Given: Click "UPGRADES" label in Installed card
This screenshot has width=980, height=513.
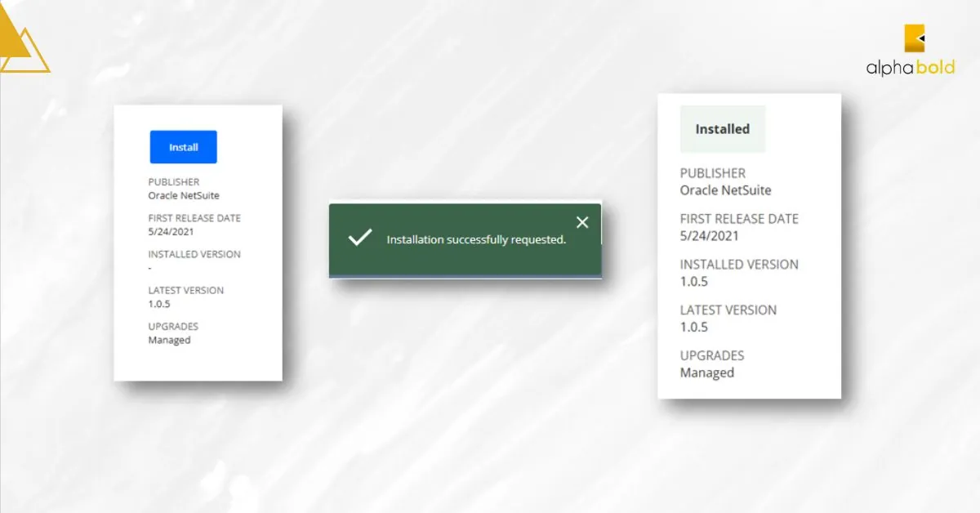Looking at the screenshot, I should [x=712, y=356].
